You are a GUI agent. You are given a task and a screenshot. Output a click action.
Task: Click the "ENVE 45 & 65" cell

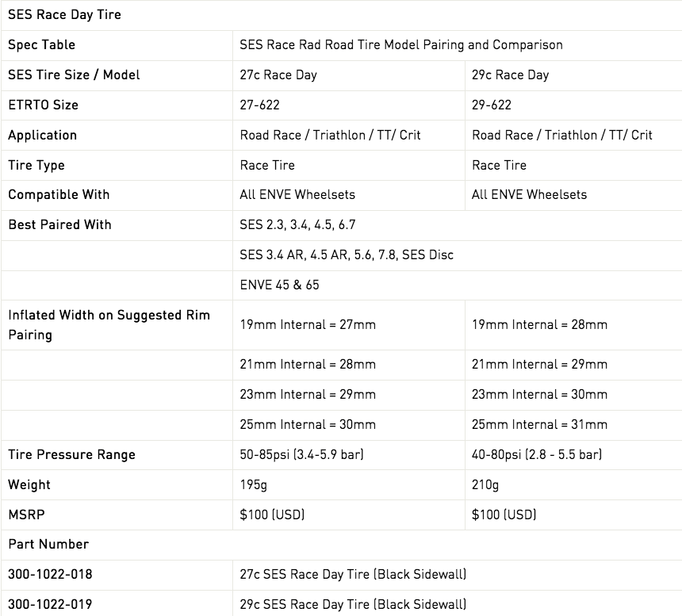pos(280,285)
